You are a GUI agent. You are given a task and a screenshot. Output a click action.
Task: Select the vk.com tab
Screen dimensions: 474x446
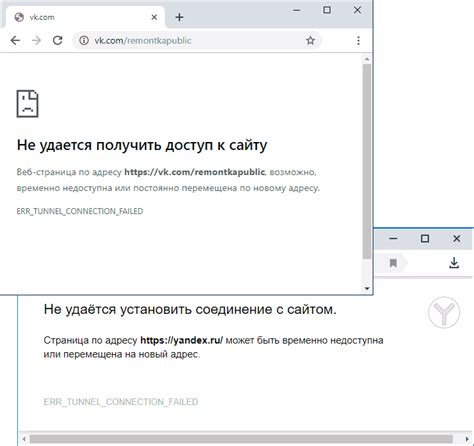85,17
